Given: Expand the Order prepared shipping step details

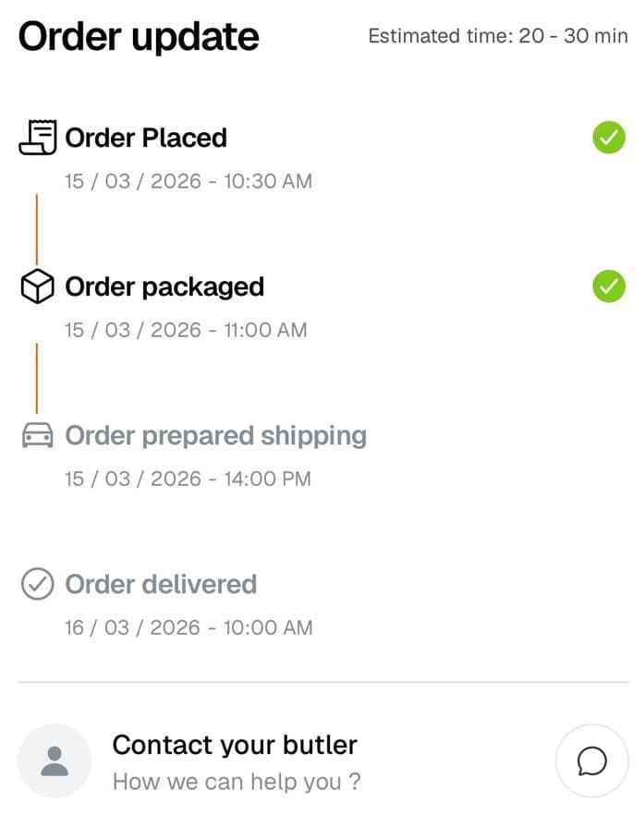Looking at the screenshot, I should (x=214, y=435).
